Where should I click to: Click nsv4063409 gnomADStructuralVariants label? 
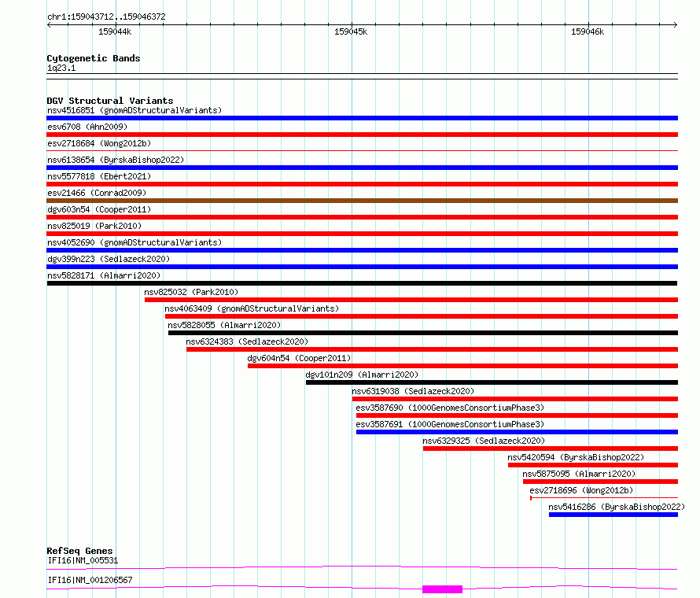click(252, 308)
